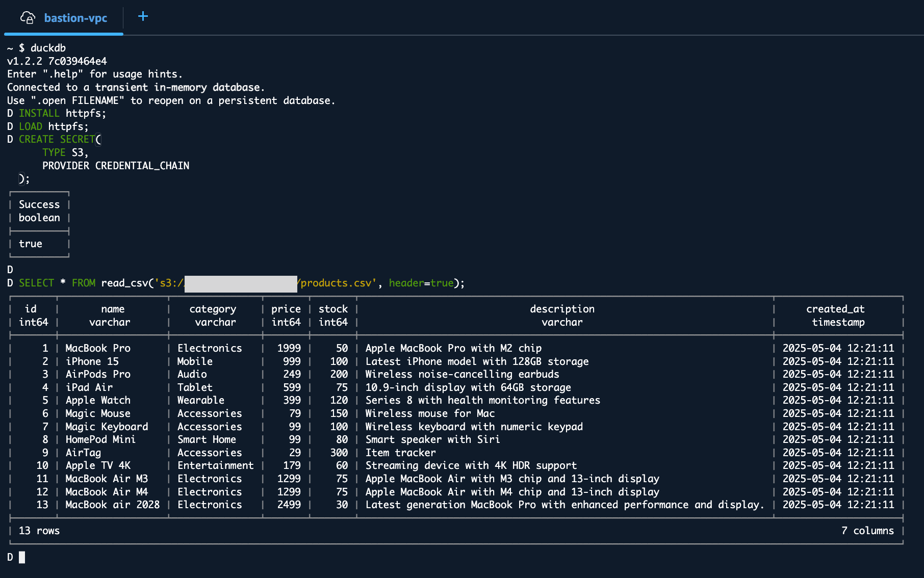Click the 'Tablet' category cell

[195, 387]
